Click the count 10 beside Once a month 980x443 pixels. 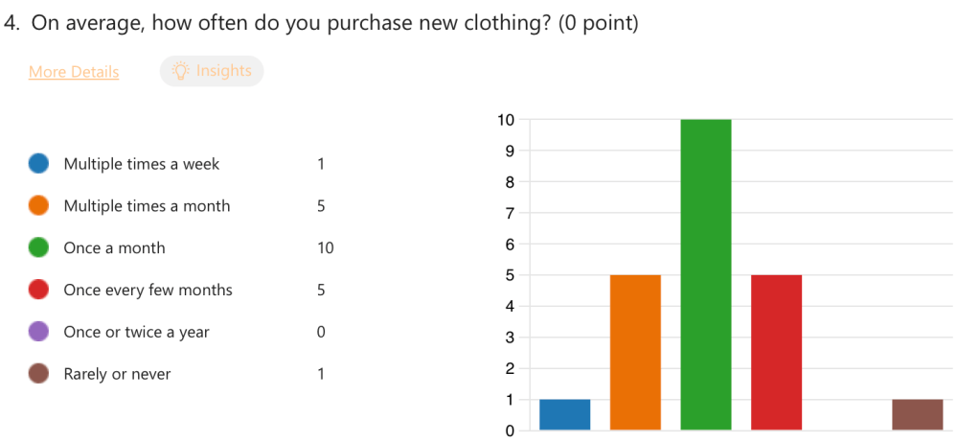tap(325, 248)
